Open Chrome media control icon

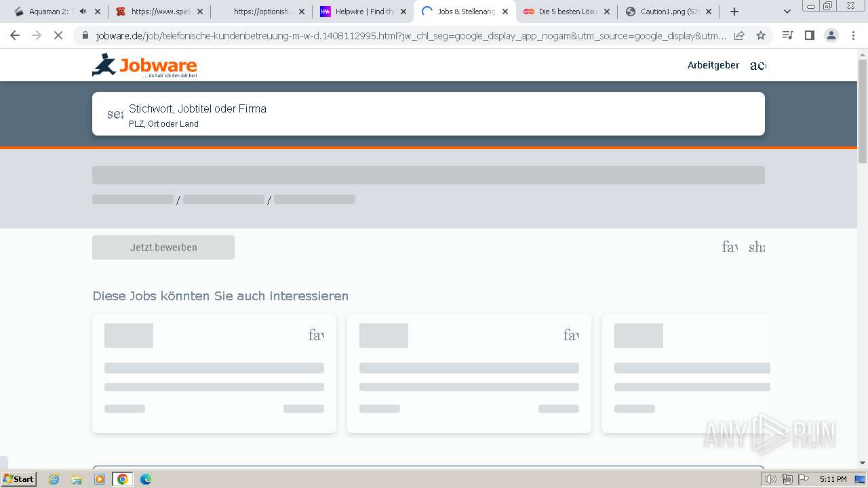tap(787, 35)
